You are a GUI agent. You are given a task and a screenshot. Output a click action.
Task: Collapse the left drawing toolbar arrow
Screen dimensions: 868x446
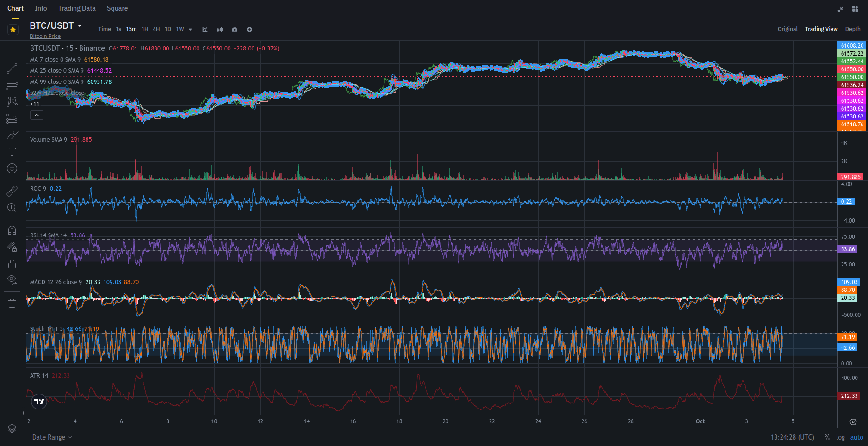tap(23, 413)
